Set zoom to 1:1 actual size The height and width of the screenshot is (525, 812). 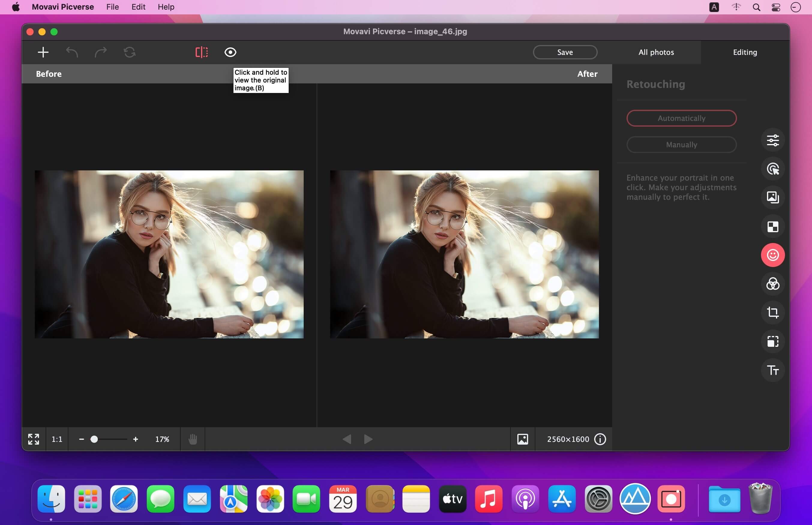(x=57, y=439)
